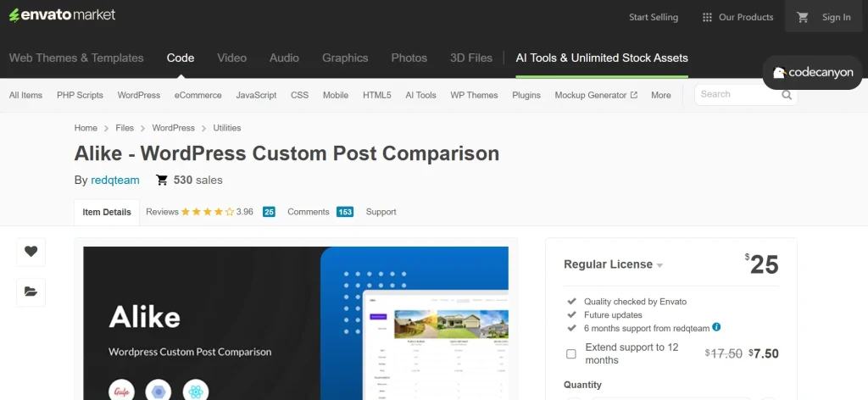Click 'Quality checked by Envato' text

tap(635, 302)
